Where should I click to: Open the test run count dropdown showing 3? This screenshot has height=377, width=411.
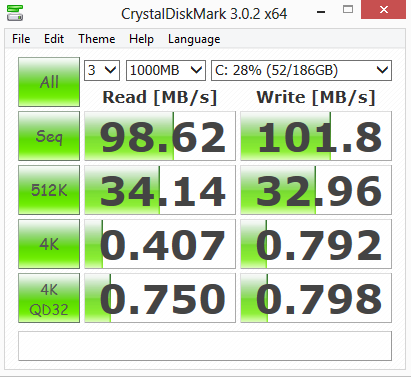(x=102, y=70)
